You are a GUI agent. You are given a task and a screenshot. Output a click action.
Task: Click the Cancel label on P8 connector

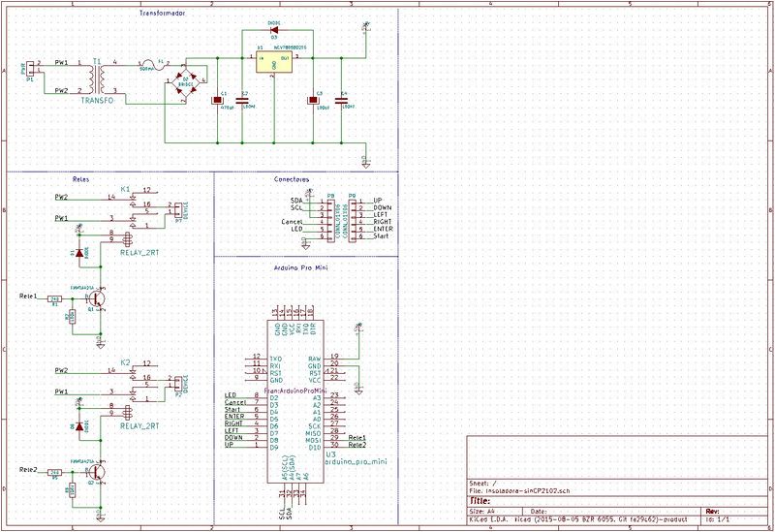(292, 222)
